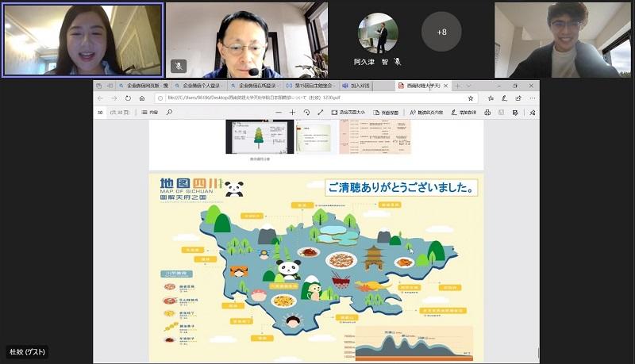This screenshot has height=364, width=635.
Task: Click the forward navigation arrow
Action: [114, 98]
